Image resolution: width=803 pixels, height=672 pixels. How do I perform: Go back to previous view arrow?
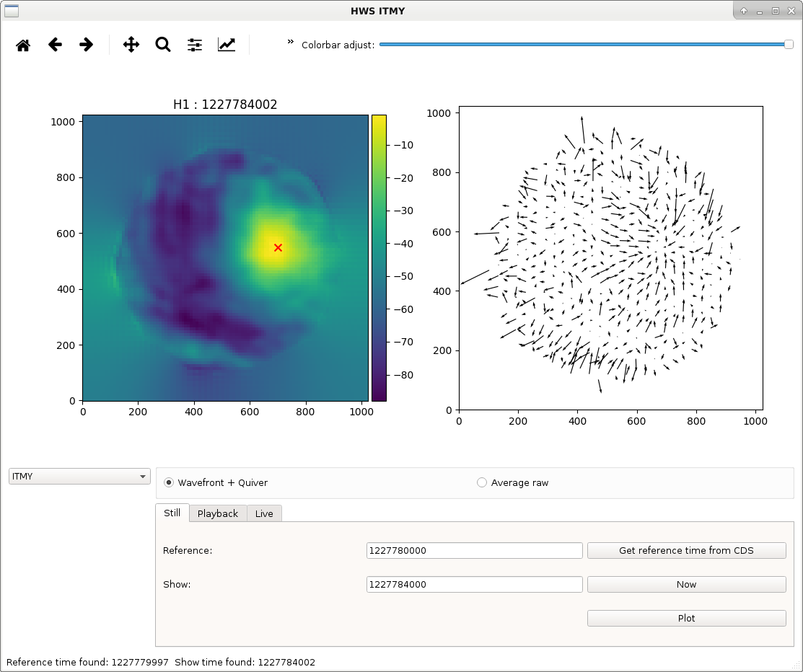click(55, 45)
